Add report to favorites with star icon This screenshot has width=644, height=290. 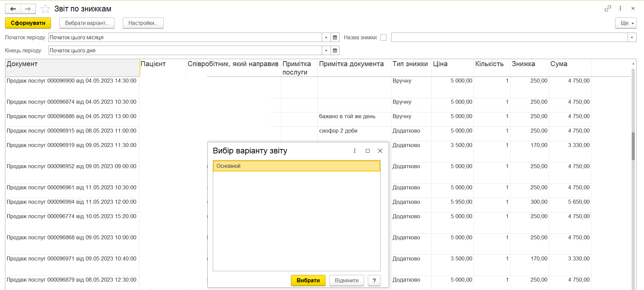point(45,9)
